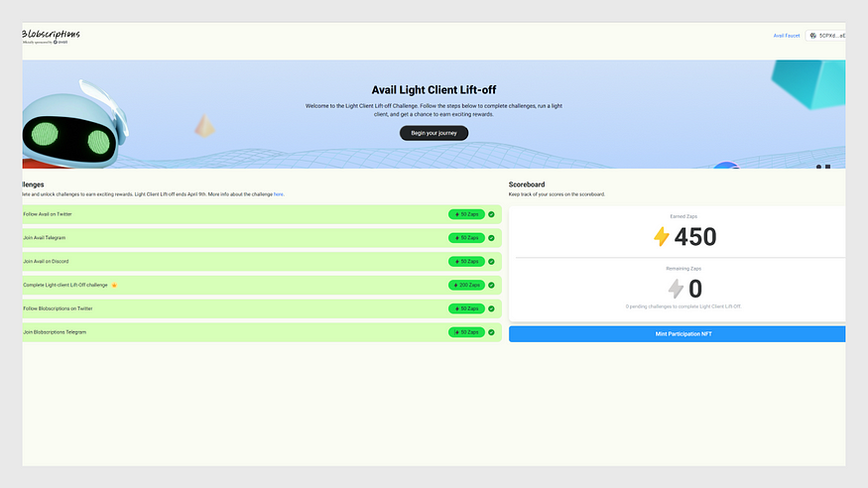The height and width of the screenshot is (488, 868).
Task: Click the grey Remaining Zaps lightning icon
Action: coord(676,289)
